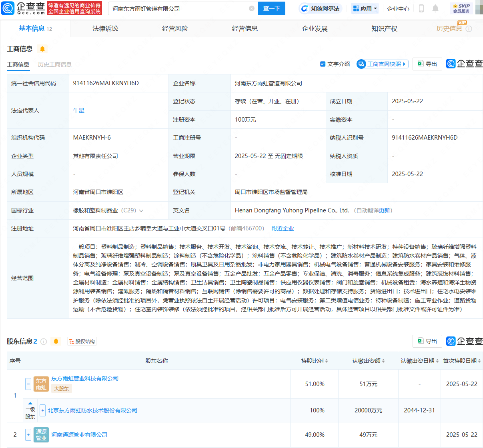Click 51.00% shareholding value

tap(315, 384)
